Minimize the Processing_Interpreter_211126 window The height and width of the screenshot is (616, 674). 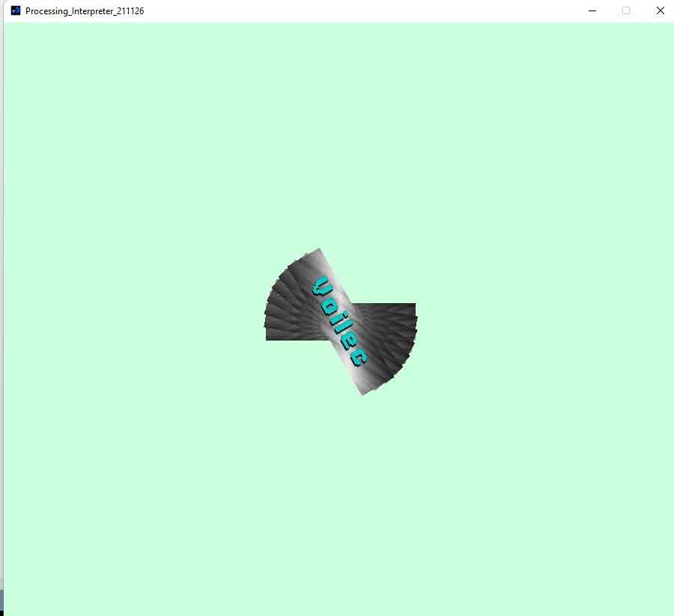[x=592, y=10]
